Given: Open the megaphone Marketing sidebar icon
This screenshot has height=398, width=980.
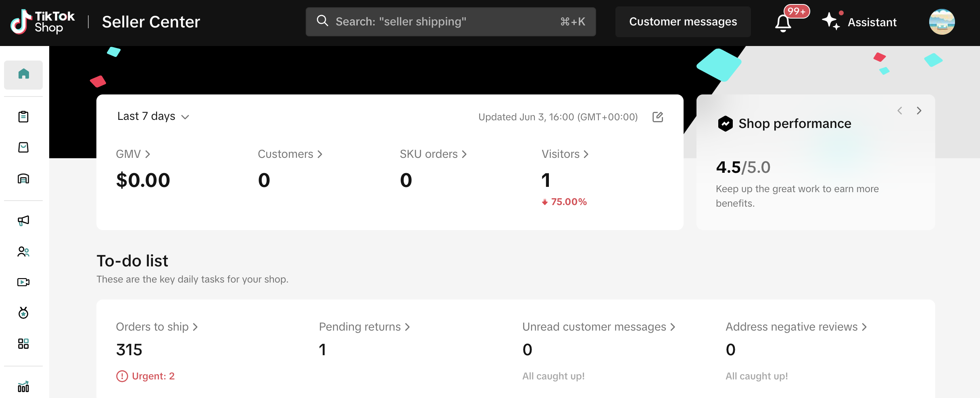Looking at the screenshot, I should click(23, 220).
